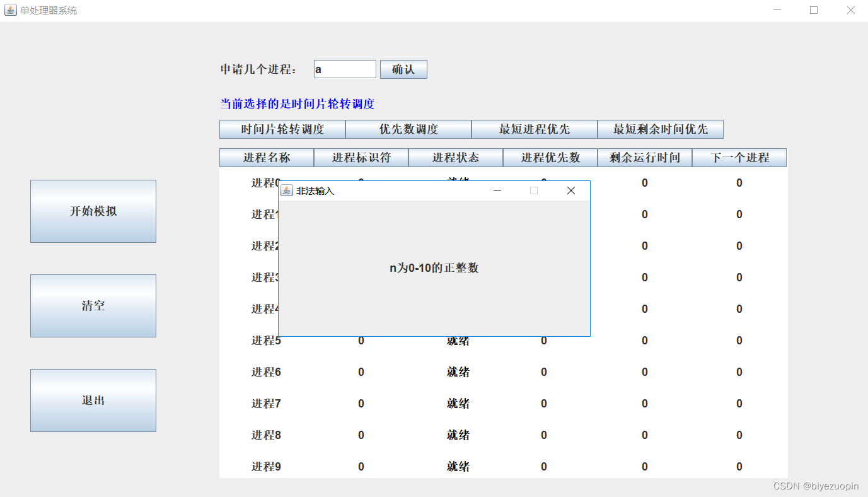This screenshot has width=868, height=497.
Task: Click the 确认 button
Action: [403, 69]
